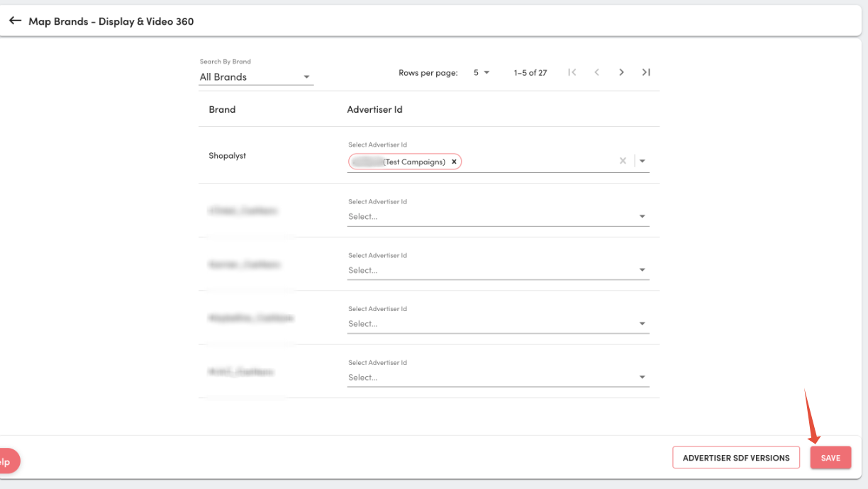Expand the third row's advertiser Id dropdown
This screenshot has width=868, height=489.
[642, 270]
